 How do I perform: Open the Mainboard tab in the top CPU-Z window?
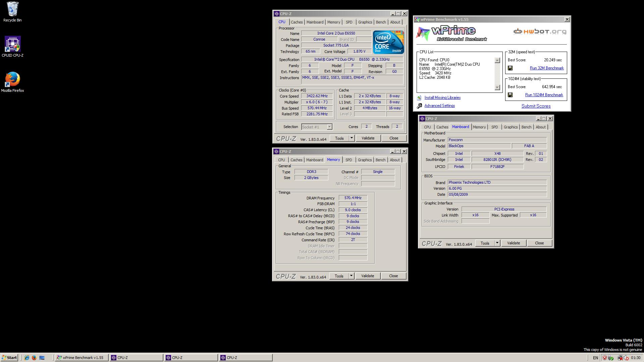(x=315, y=22)
